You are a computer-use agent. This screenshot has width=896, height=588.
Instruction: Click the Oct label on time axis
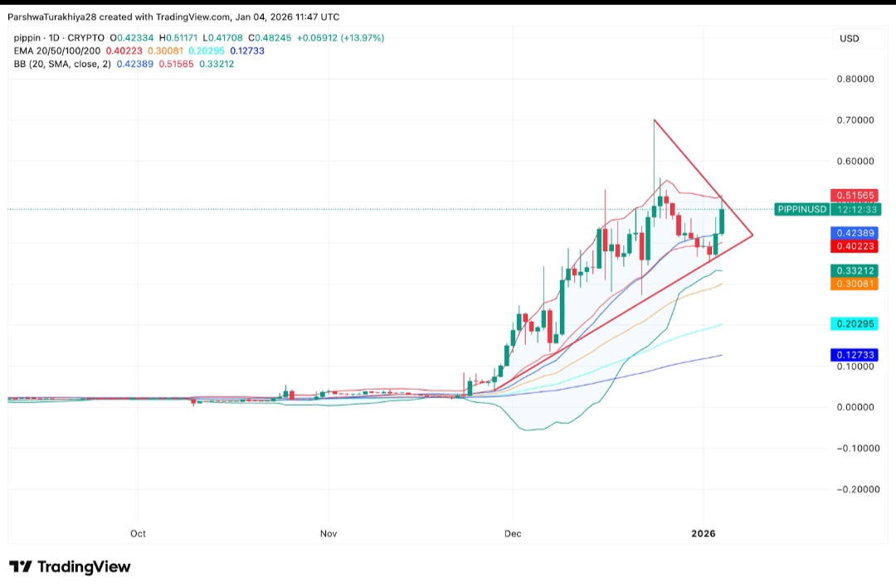tap(138, 533)
